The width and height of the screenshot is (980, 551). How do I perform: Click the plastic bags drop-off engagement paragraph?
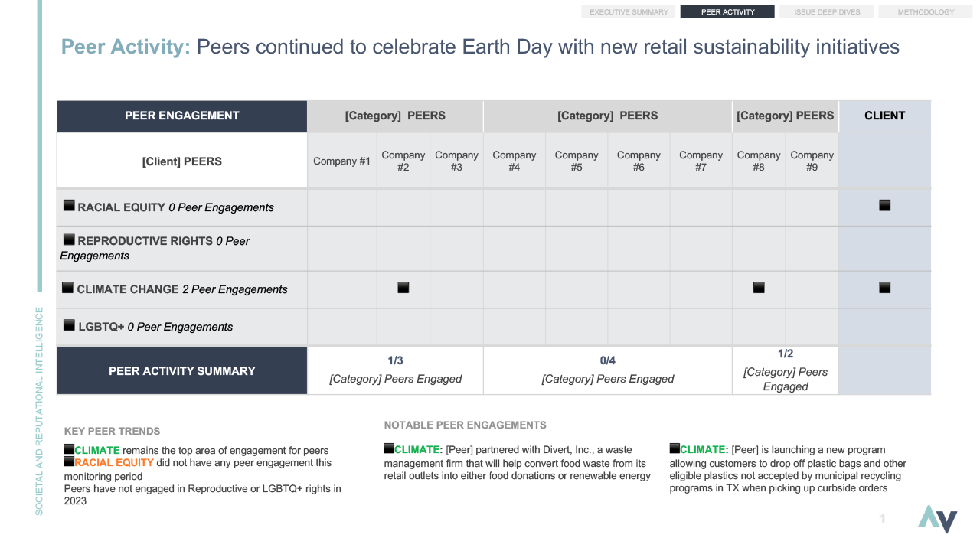(789, 468)
